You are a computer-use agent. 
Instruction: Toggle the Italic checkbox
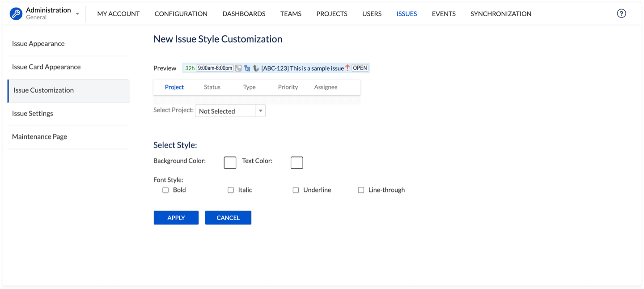(231, 190)
